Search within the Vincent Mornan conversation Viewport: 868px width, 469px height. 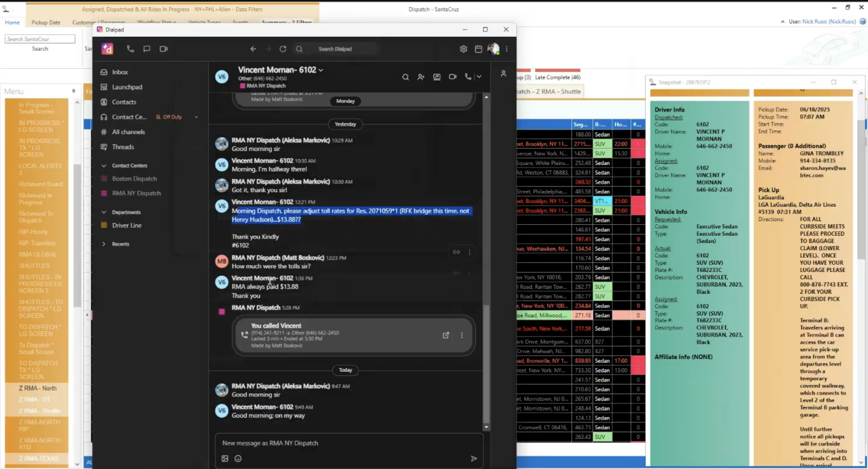[406, 77]
